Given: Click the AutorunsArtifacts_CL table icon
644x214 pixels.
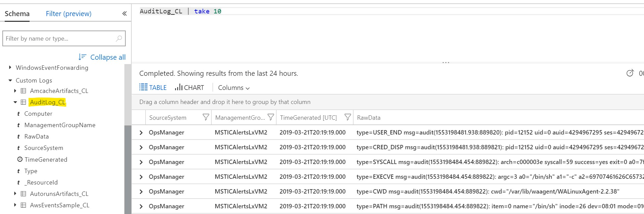Looking at the screenshot, I should tap(24, 194).
